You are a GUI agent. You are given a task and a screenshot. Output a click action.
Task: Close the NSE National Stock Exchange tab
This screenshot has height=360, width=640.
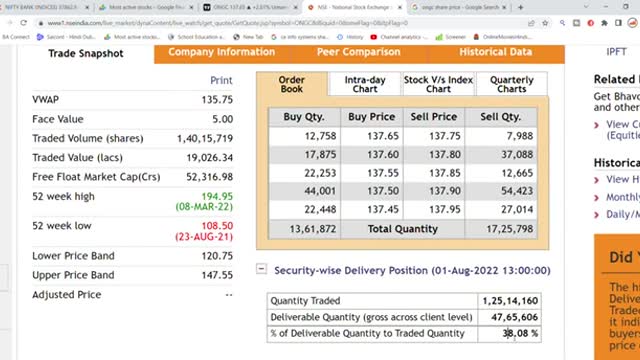coord(400,7)
